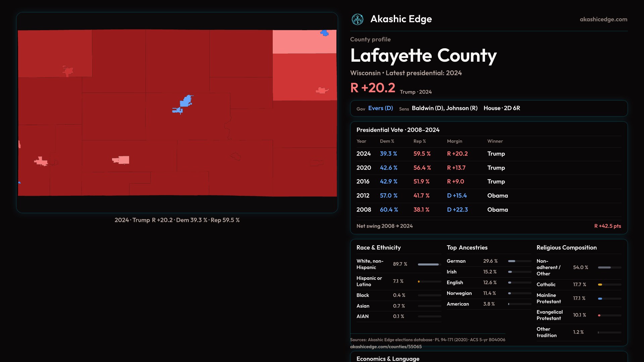
Task: Open the akashicedge.com/counties/55065 URL
Action: pyautogui.click(x=386, y=347)
